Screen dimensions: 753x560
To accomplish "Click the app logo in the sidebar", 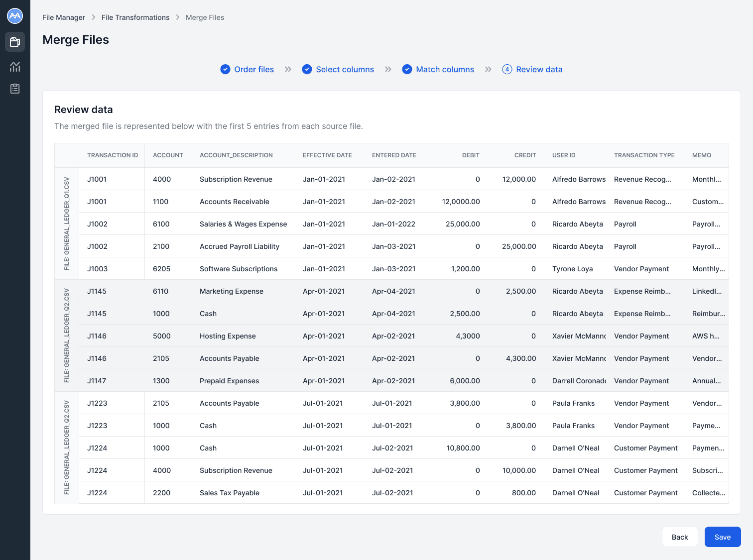I will (15, 16).
